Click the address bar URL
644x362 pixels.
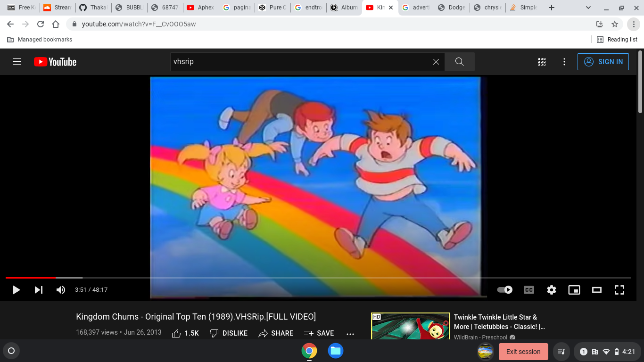pos(139,24)
